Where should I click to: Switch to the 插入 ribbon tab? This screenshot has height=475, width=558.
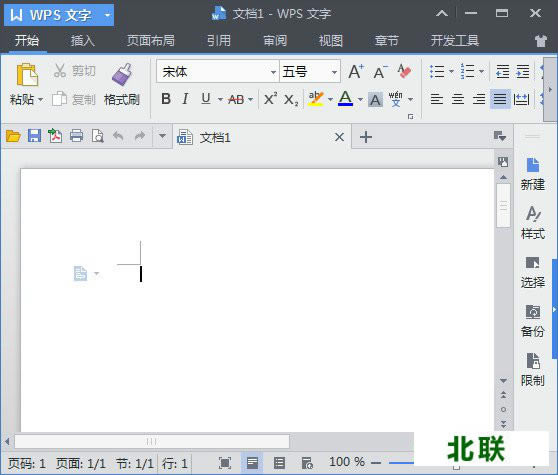point(82,41)
